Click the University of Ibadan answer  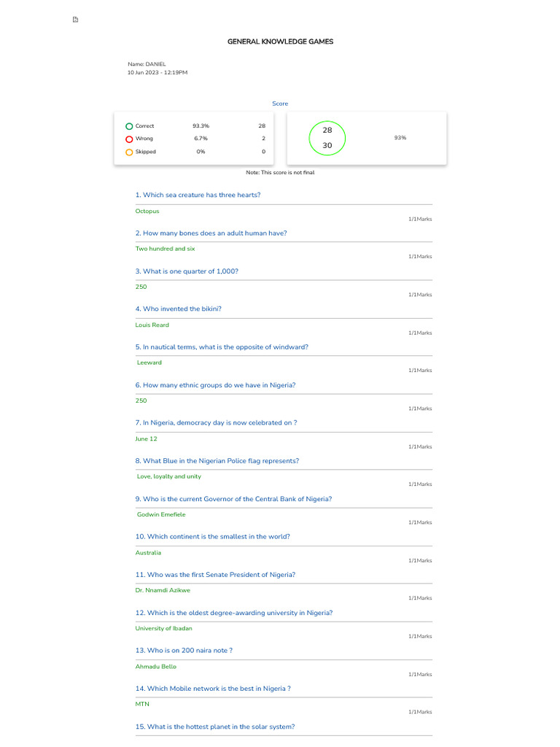coord(164,628)
